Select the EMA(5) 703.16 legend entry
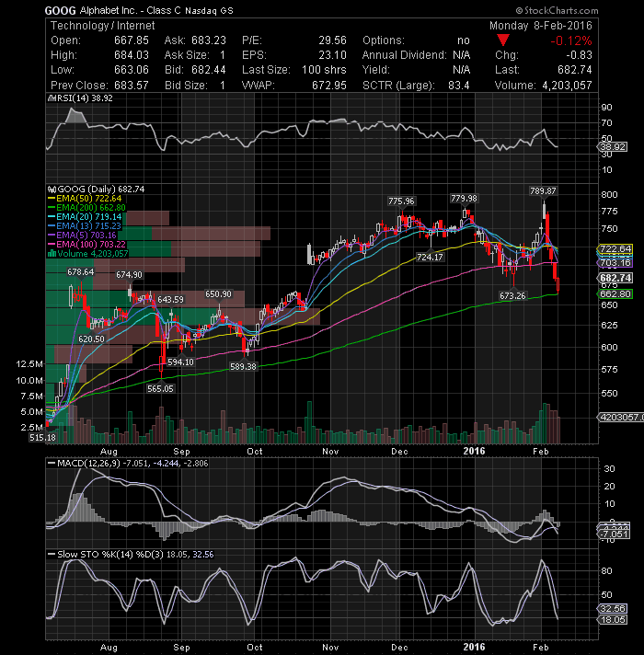Screen dimensions: 644x655 (x=82, y=236)
